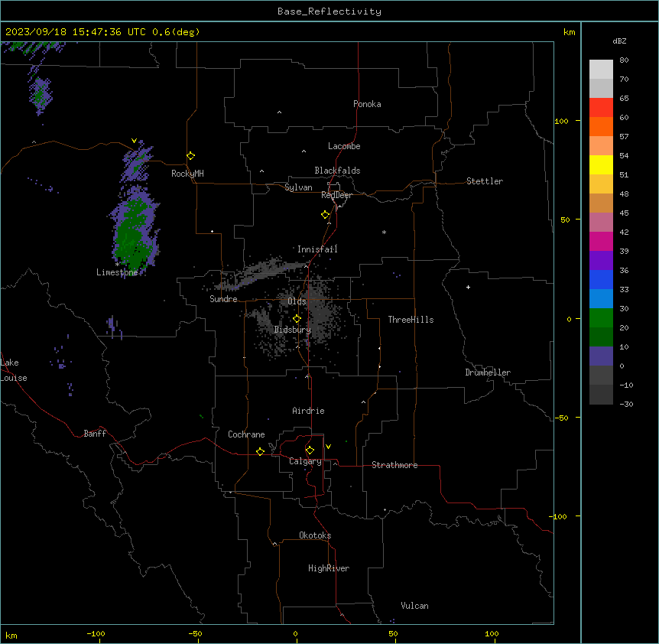Screen dimensions: 659x644
Task: Click the RedDeer label
Action: pyautogui.click(x=336, y=195)
